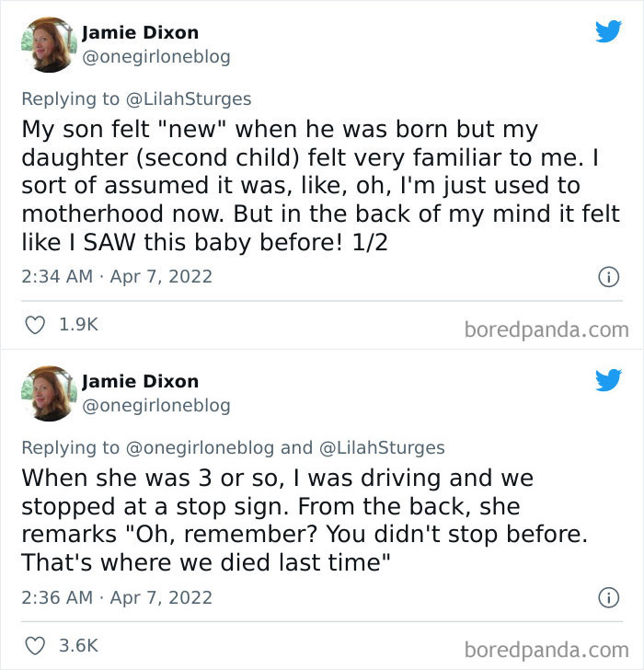Click the 3.6K likes count
Screen dimensions: 644x670
pyautogui.click(x=78, y=646)
